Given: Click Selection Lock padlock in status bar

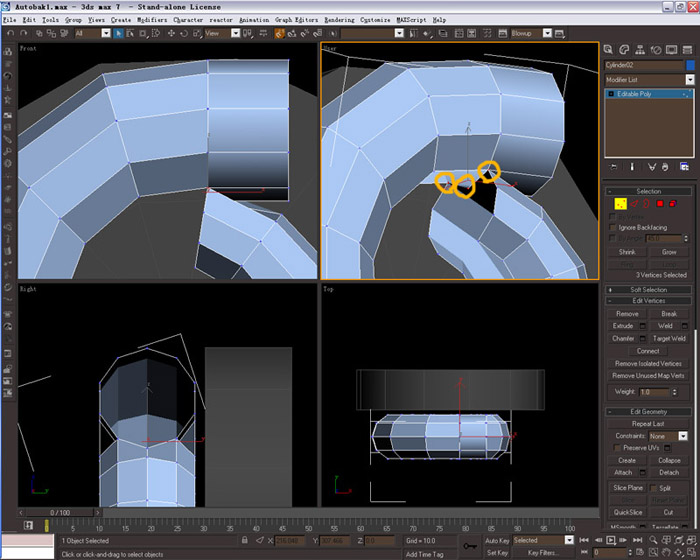Looking at the screenshot, I should [245, 540].
